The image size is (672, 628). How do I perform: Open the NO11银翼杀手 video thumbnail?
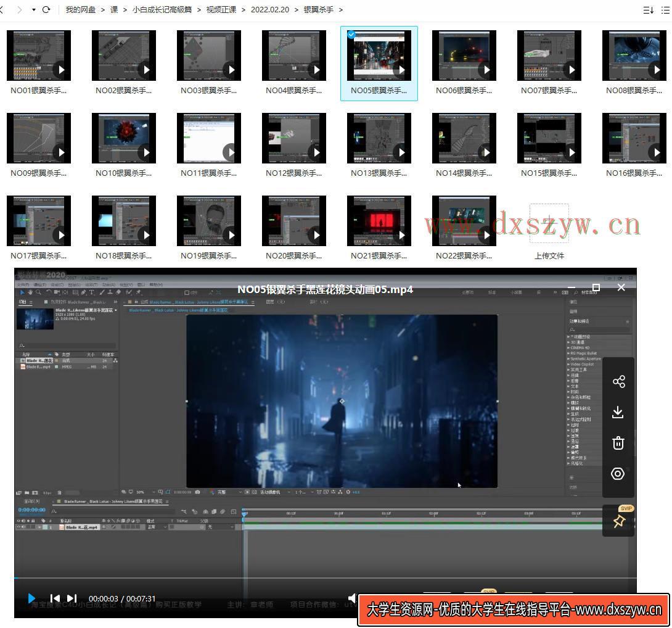pos(209,138)
